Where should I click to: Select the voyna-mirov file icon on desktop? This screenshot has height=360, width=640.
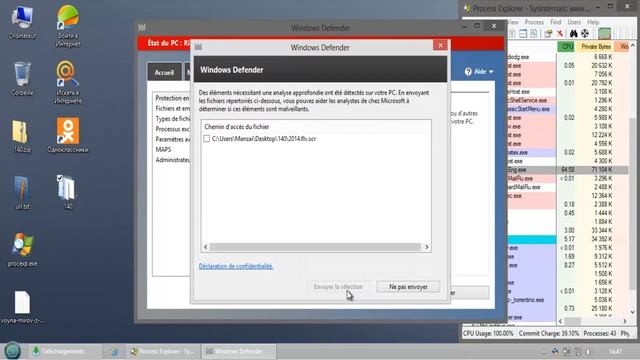click(22, 307)
